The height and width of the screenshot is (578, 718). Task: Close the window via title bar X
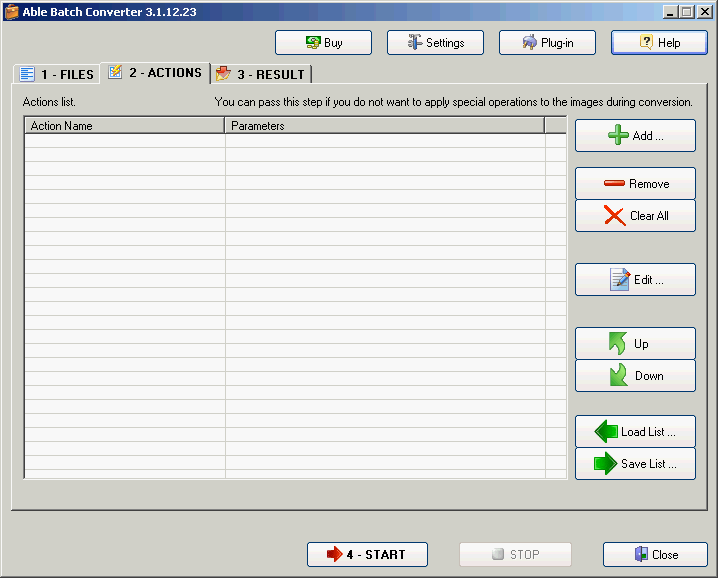704,12
